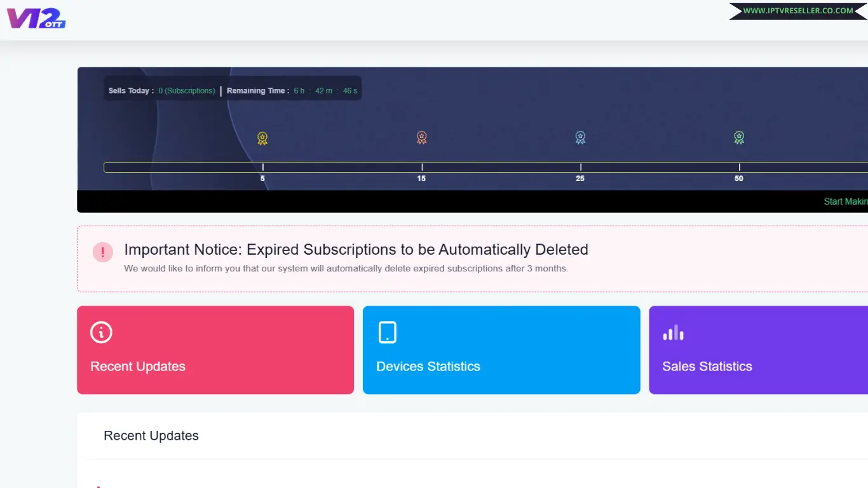Click the V12 OTT logo
Screen dimensions: 868x488
[x=36, y=18]
